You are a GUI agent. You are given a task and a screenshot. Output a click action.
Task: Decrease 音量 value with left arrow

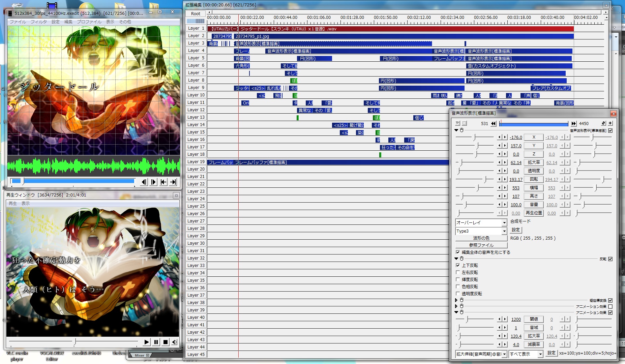500,205
